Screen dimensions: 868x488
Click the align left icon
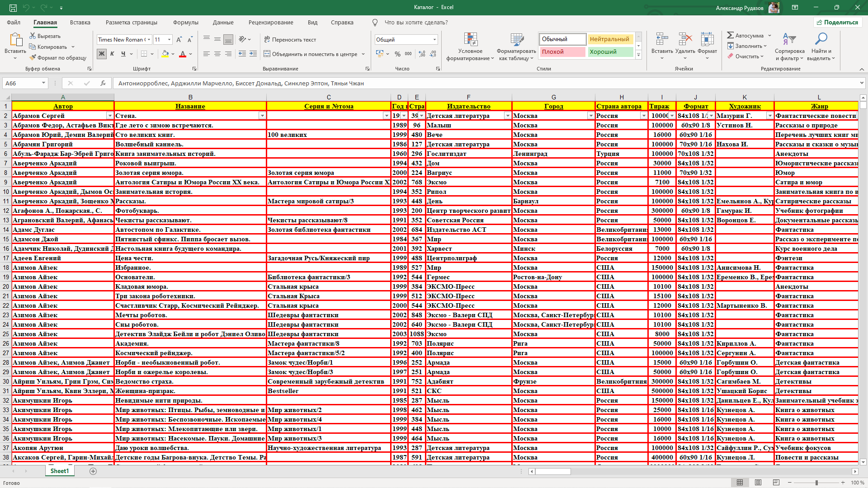[207, 54]
